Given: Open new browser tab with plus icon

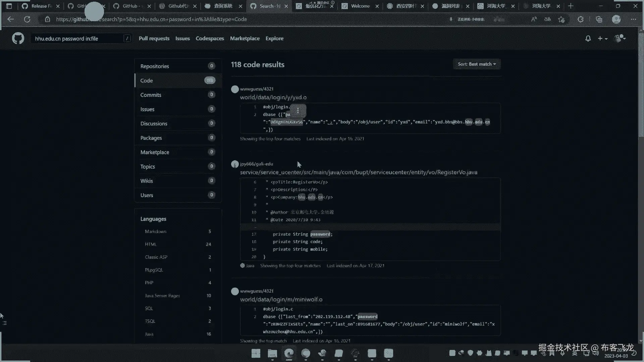Looking at the screenshot, I should pos(571,6).
